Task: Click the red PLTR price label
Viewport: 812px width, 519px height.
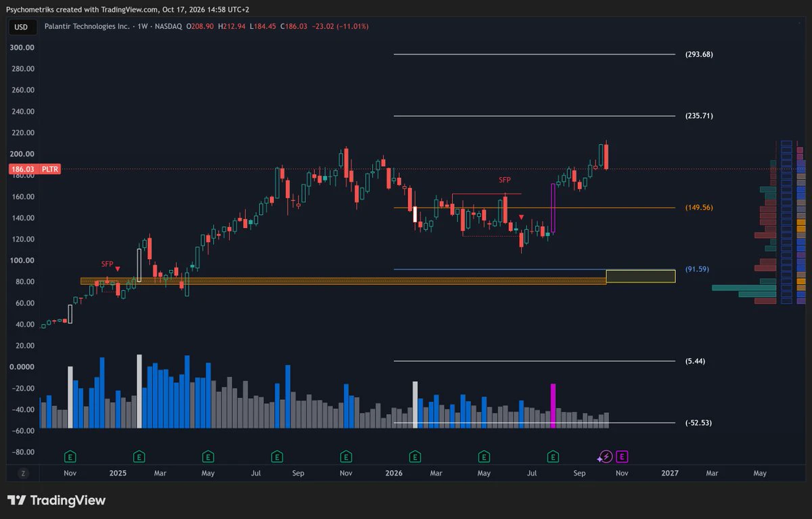Action: pos(50,169)
